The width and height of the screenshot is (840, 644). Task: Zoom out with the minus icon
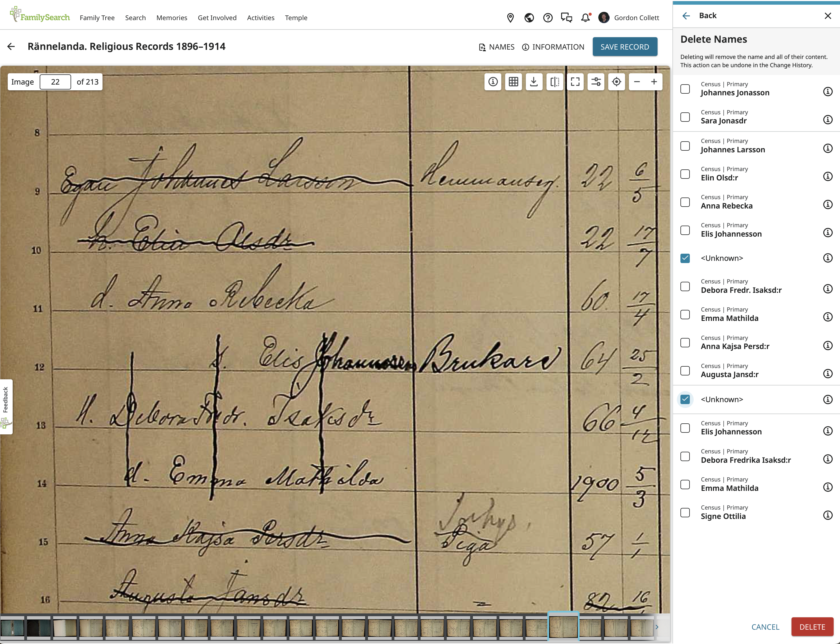(637, 82)
